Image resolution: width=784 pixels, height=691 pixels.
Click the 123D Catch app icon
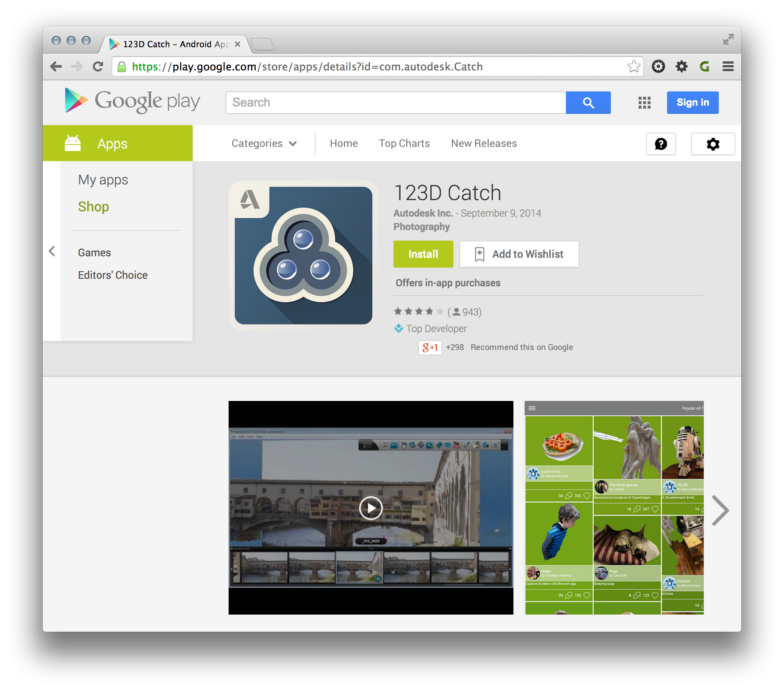point(303,256)
